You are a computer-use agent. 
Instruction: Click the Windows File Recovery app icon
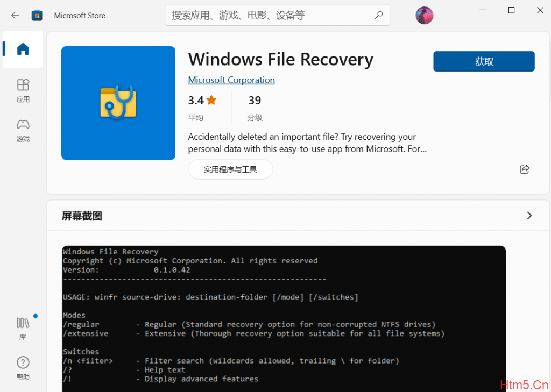click(118, 103)
